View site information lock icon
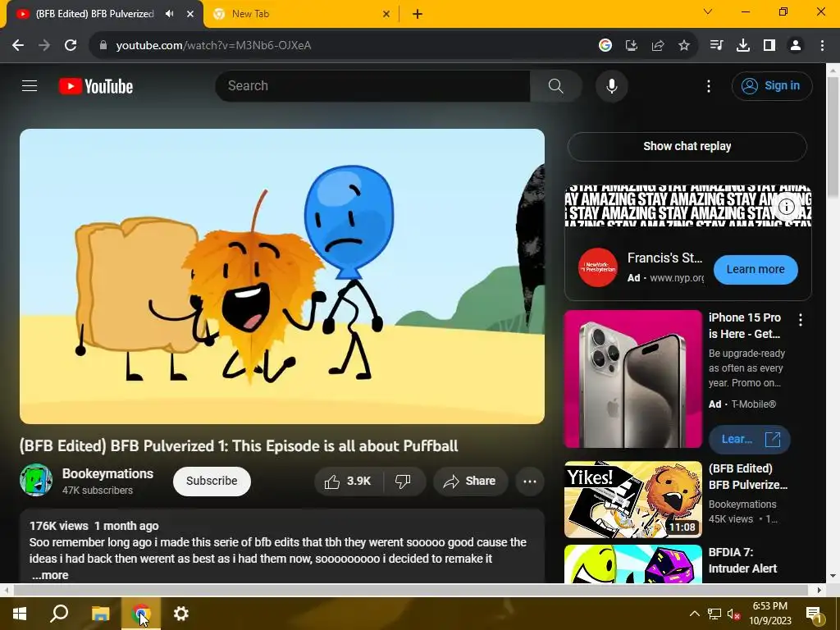The height and width of the screenshot is (630, 840). 103,45
